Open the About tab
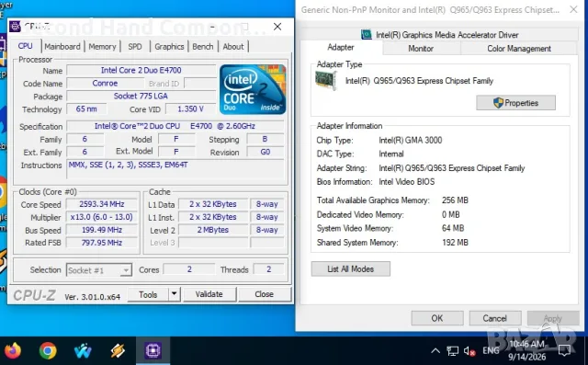This screenshot has width=588, height=365. [233, 47]
